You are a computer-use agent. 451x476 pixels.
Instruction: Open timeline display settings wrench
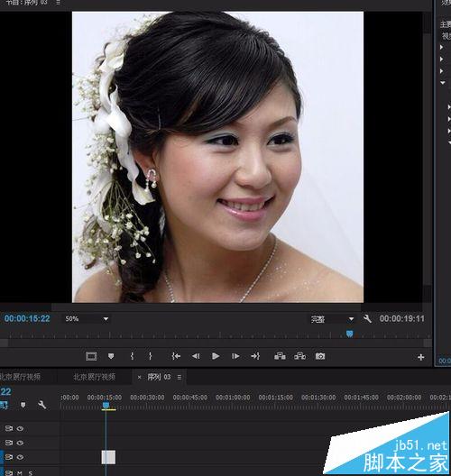[x=41, y=405]
